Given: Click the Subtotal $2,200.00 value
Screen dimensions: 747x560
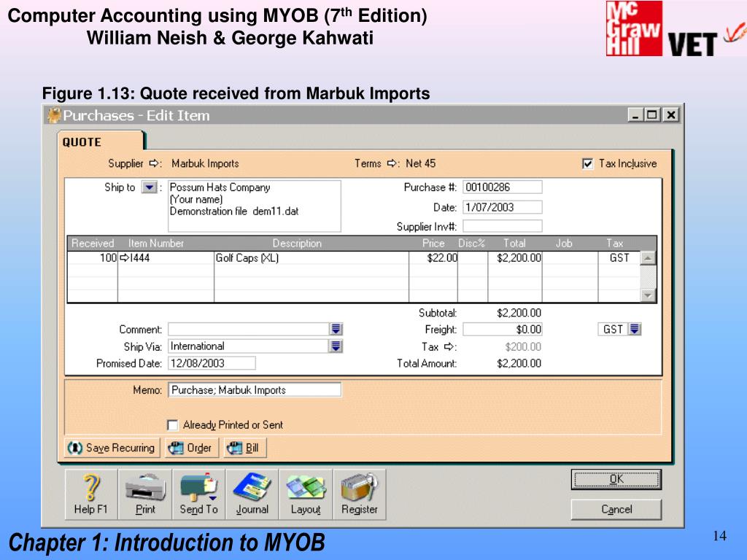Looking at the screenshot, I should click(x=519, y=313).
